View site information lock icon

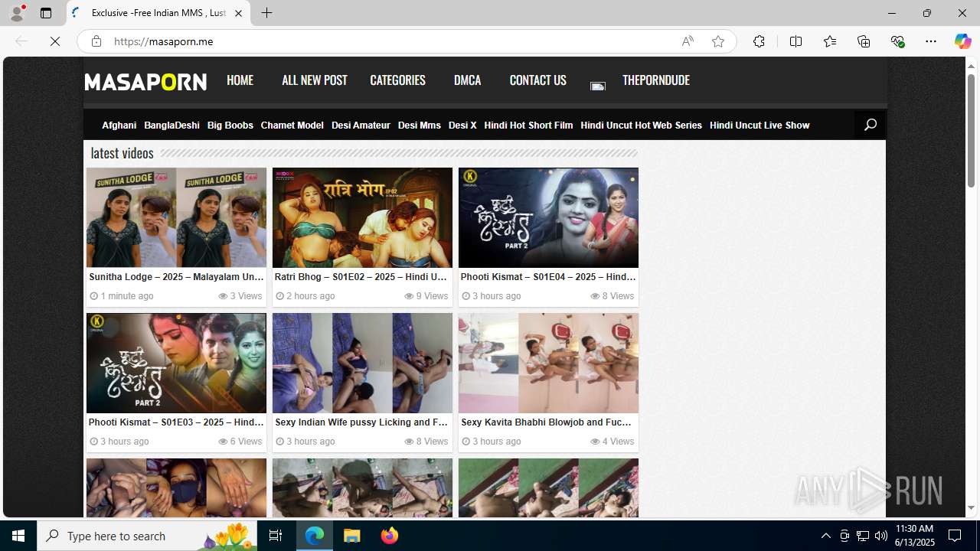pos(96,41)
